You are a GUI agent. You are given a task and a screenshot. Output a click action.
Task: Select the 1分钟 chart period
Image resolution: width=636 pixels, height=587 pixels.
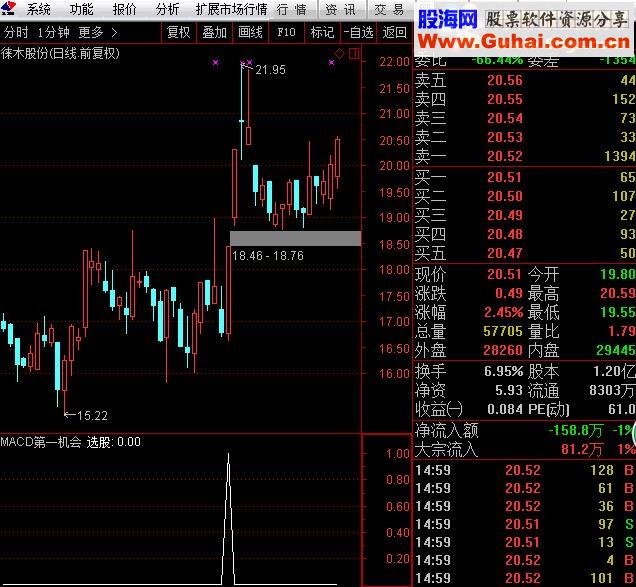pos(53,32)
